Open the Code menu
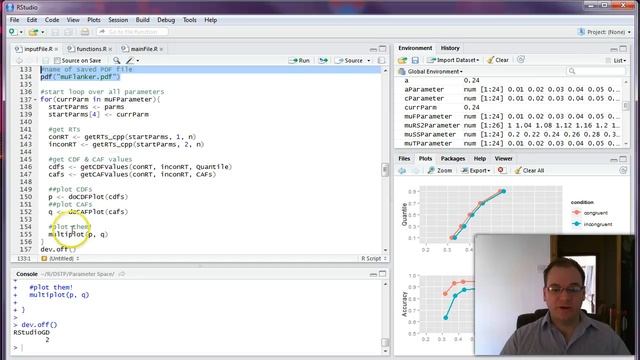The width and height of the screenshot is (640, 360). (x=52, y=20)
